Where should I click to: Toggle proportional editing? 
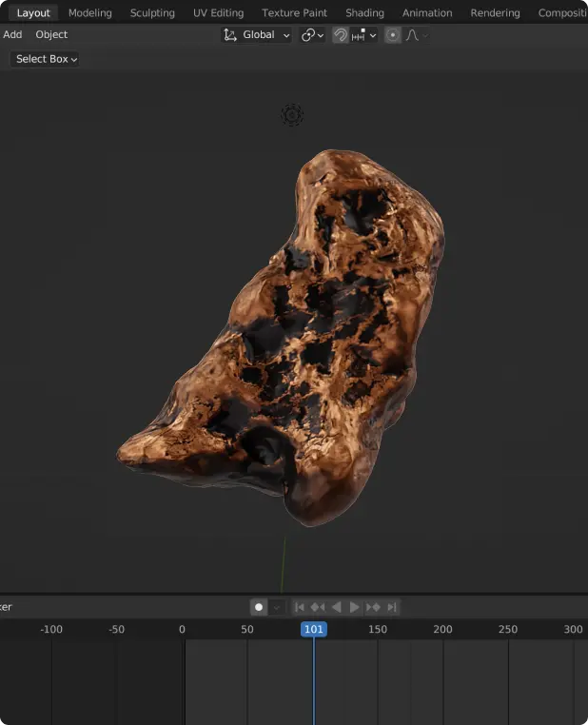(392, 35)
